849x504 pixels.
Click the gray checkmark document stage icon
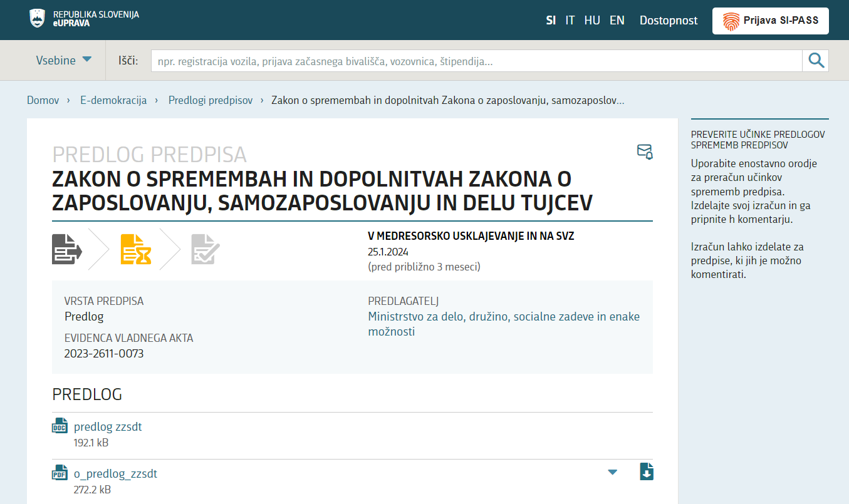206,249
